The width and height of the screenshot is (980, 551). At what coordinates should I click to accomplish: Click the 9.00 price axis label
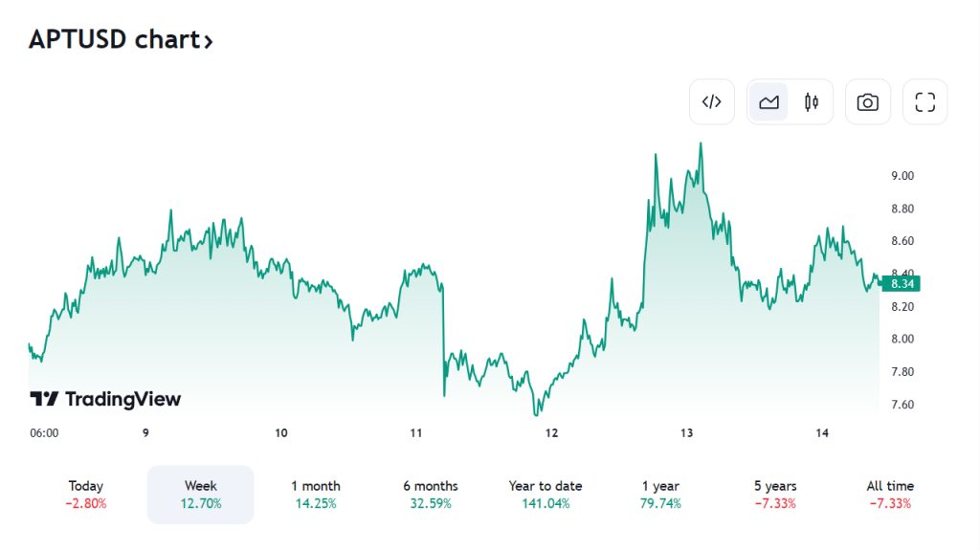click(x=902, y=176)
